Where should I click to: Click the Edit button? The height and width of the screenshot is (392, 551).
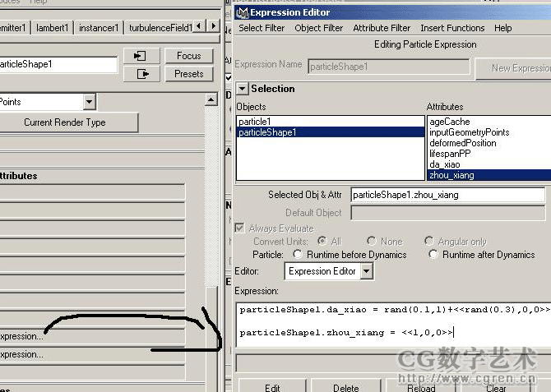[x=272, y=386]
